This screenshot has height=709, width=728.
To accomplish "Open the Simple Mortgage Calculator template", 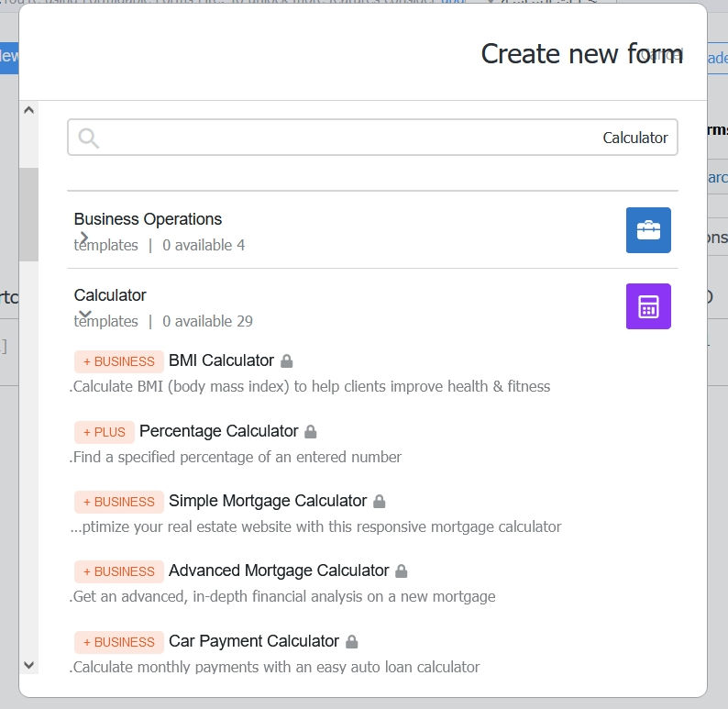I will 267,501.
